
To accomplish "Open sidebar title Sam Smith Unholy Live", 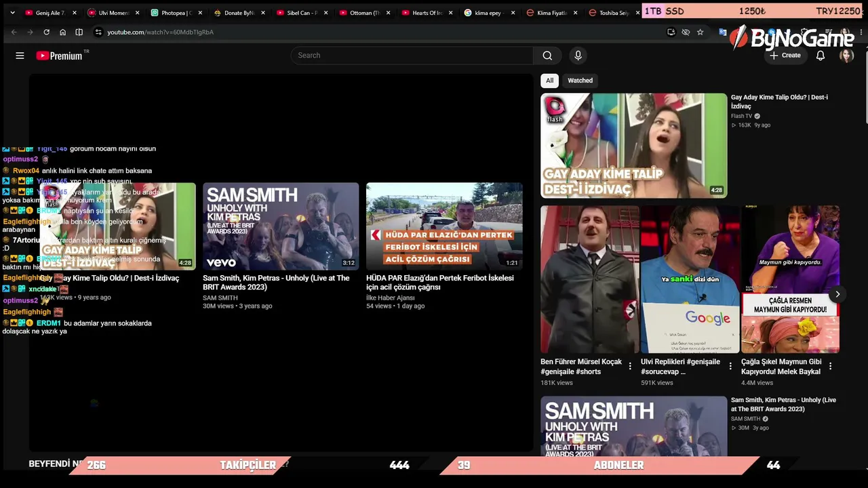I will (783, 405).
